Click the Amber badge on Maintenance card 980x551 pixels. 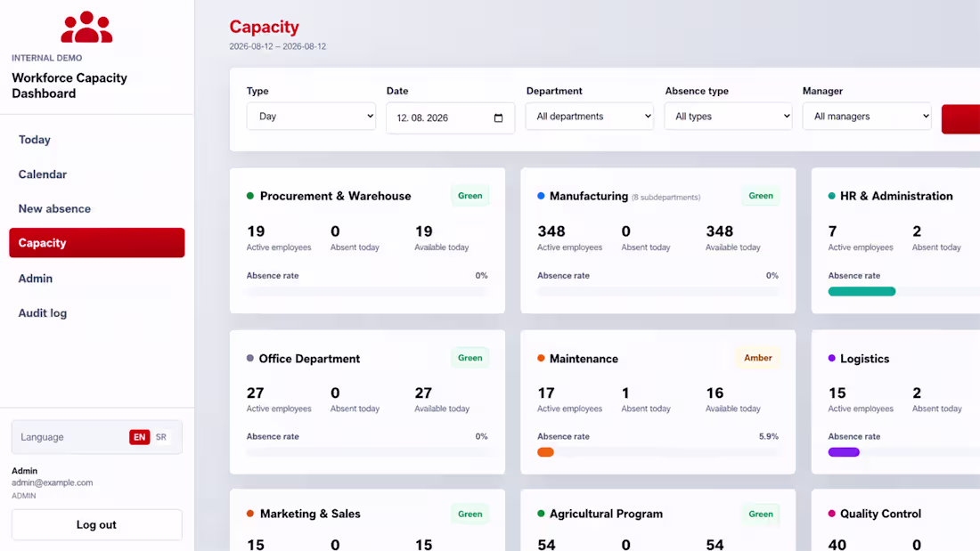click(x=757, y=358)
